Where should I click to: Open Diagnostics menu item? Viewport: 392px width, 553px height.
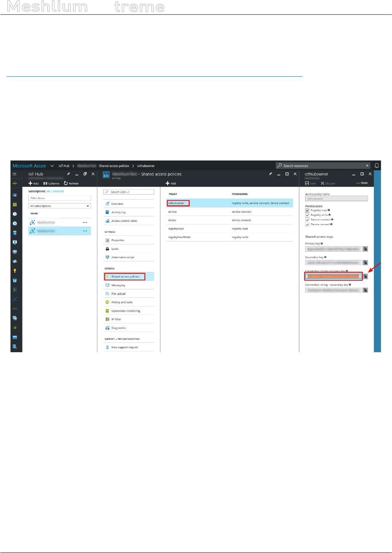tap(129, 328)
